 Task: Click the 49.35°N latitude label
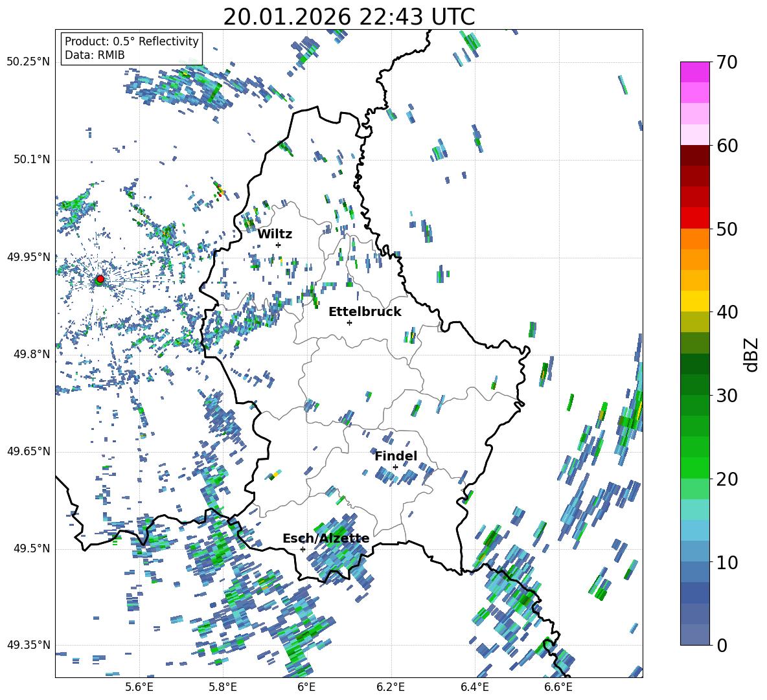(29, 645)
